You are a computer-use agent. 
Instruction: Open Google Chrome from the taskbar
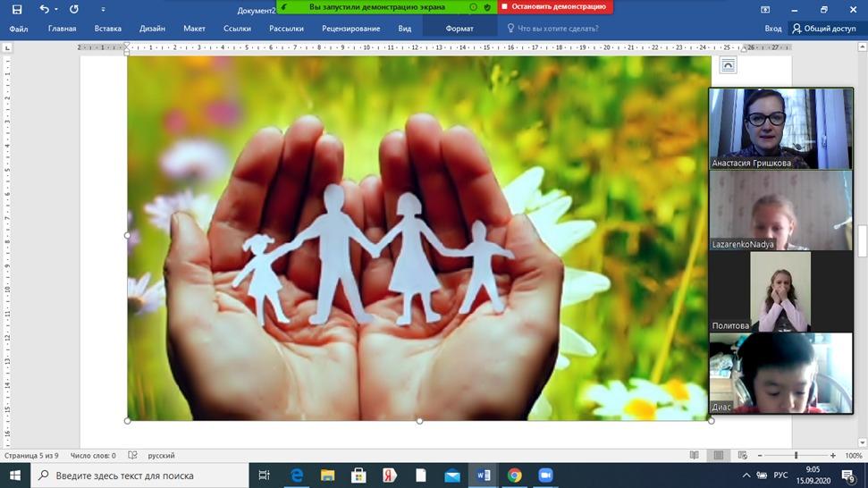pyautogui.click(x=514, y=475)
